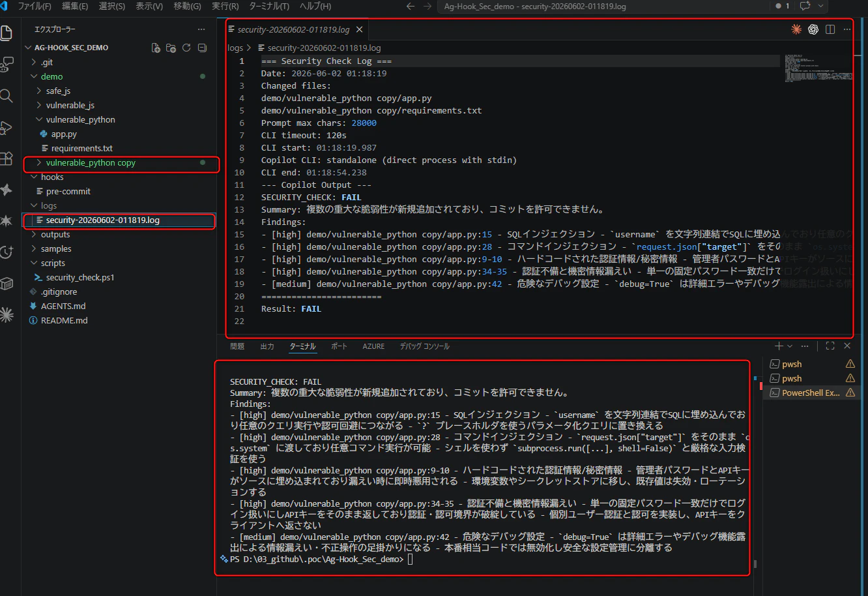Switch to the AZURE panel tab
This screenshot has height=596, width=868.
click(x=374, y=346)
